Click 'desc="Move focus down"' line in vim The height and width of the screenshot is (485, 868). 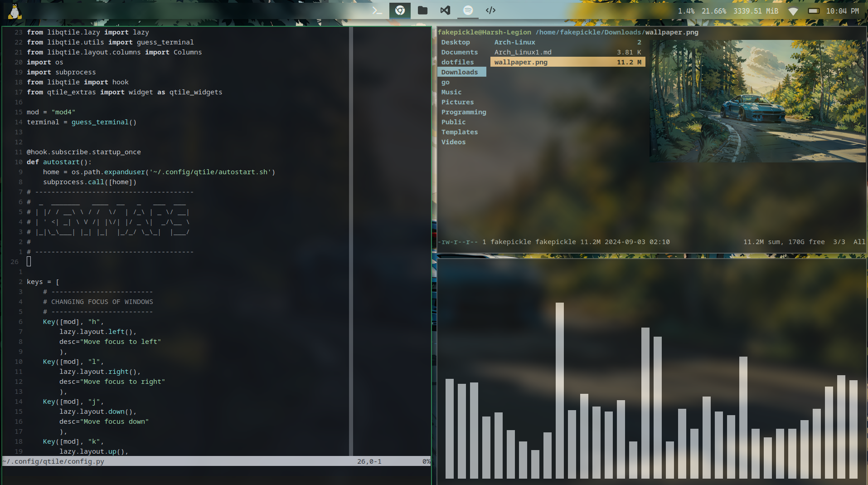pos(104,421)
